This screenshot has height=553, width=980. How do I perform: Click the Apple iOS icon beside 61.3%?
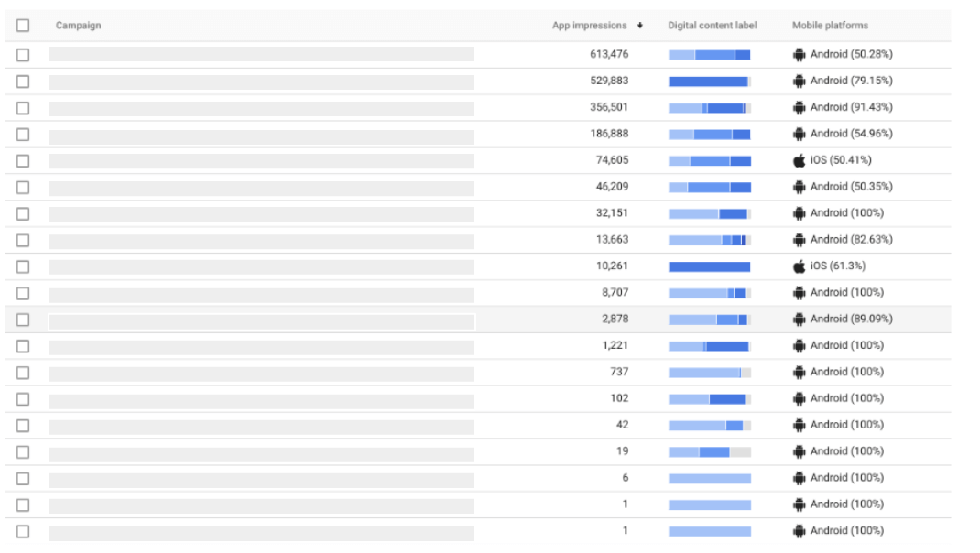[x=799, y=266]
